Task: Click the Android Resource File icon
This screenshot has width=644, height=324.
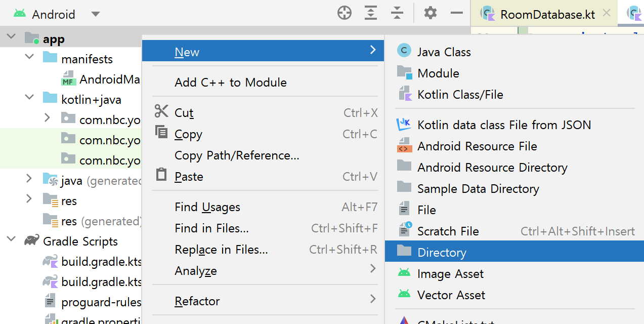Action: point(404,145)
